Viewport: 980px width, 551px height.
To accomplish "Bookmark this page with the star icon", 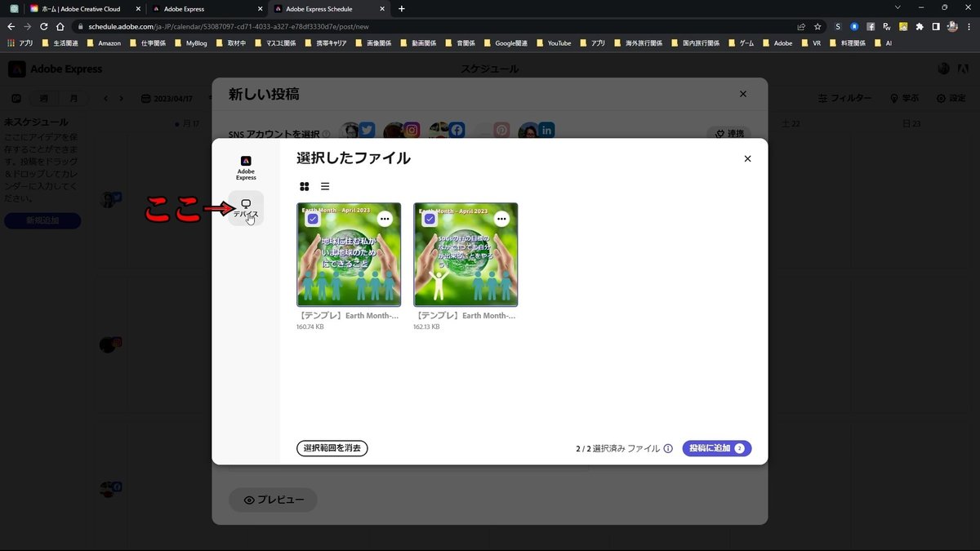I will [x=817, y=26].
